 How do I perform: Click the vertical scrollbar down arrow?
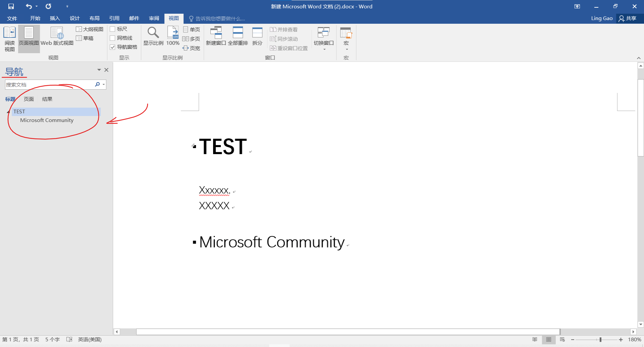[641, 324]
